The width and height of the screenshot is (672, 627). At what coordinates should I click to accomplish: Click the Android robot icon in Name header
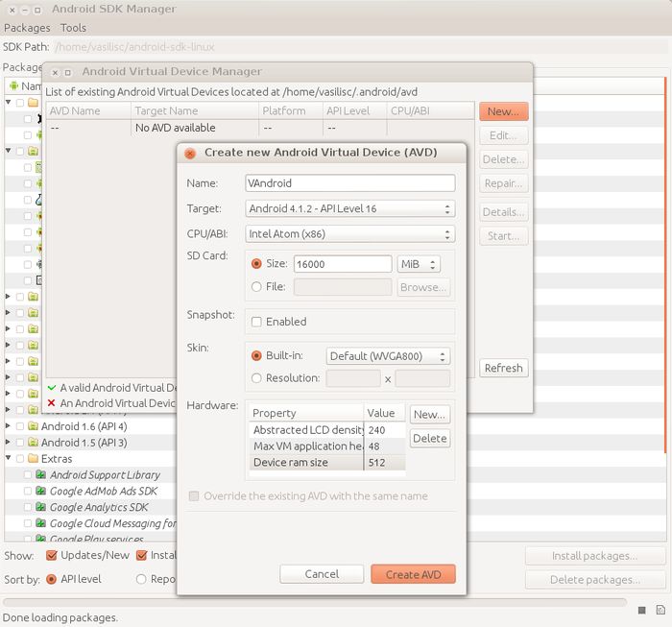[x=13, y=85]
